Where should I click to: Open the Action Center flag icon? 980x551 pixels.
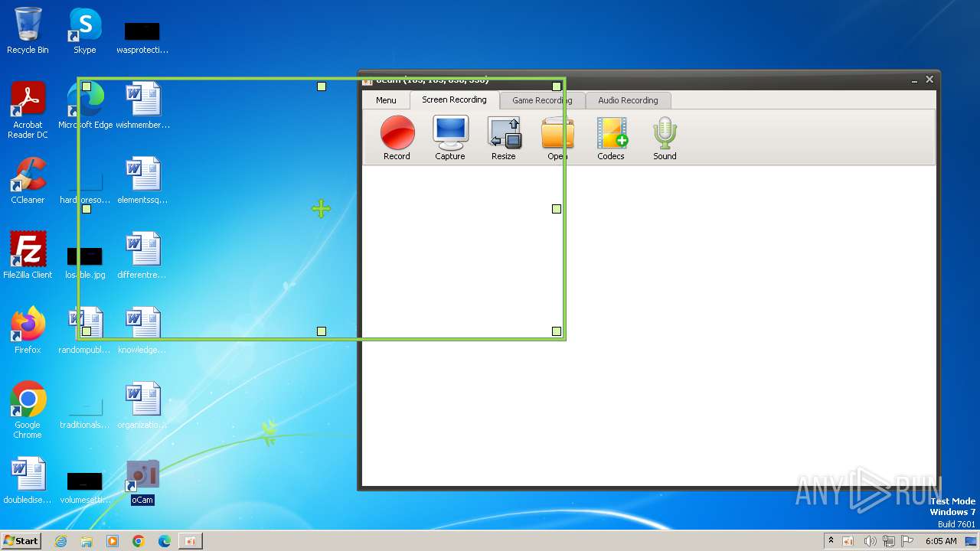tap(908, 541)
